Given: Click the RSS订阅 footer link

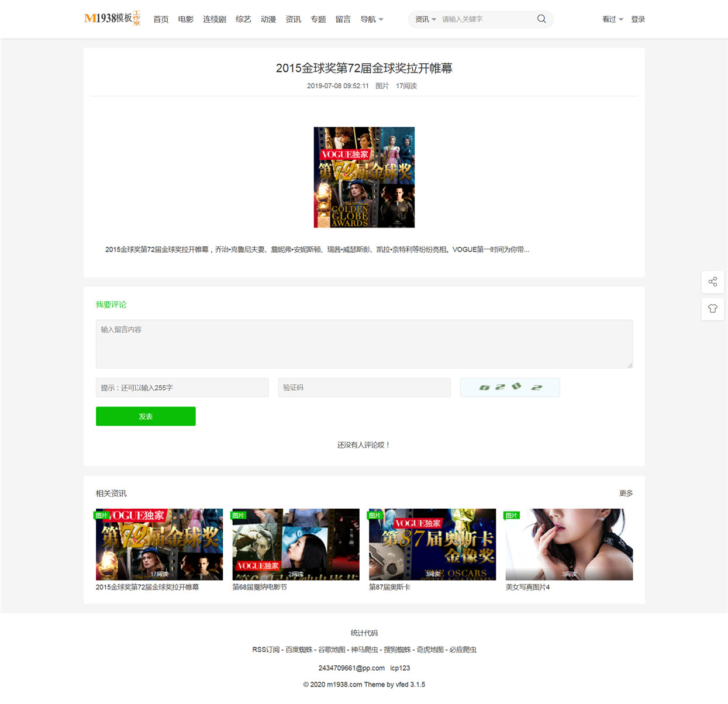Looking at the screenshot, I should 266,650.
